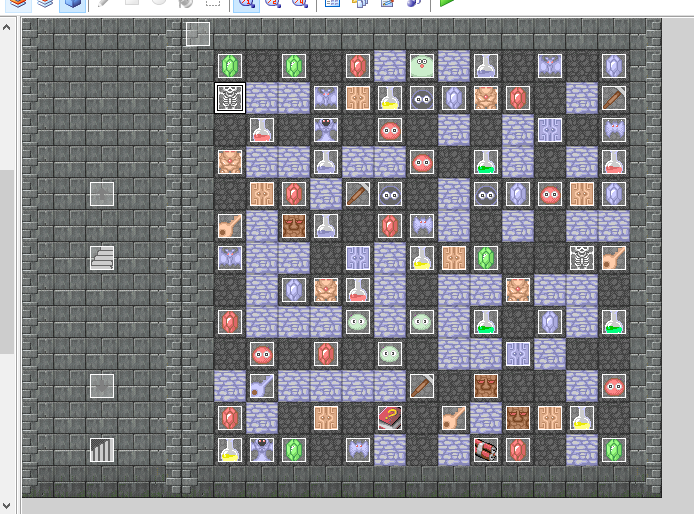
Task: Click the scroll-up arrow on left panel
Action: pos(8,26)
